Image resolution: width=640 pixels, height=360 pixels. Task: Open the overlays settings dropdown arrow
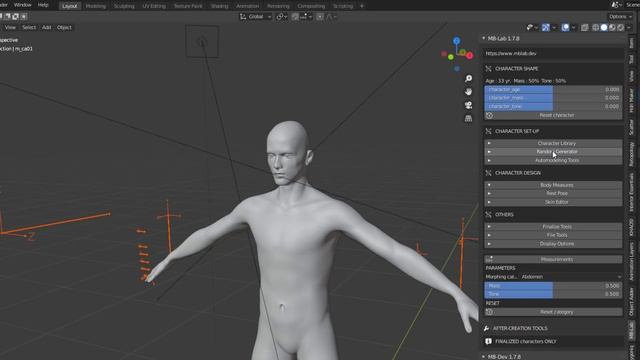tap(573, 27)
